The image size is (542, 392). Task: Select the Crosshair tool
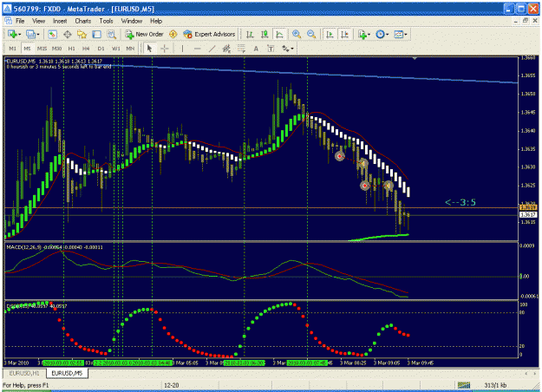[x=165, y=49]
